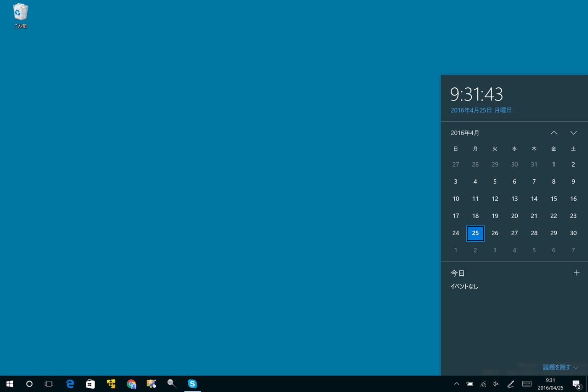Check battery status in system tray
The width and height of the screenshot is (588, 392).
pyautogui.click(x=470, y=384)
